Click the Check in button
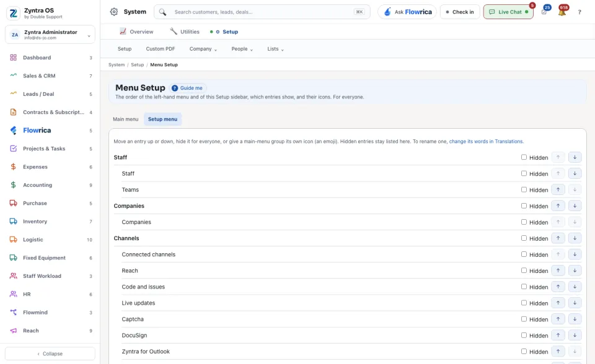Viewport: 595px width, 364px height. click(460, 12)
